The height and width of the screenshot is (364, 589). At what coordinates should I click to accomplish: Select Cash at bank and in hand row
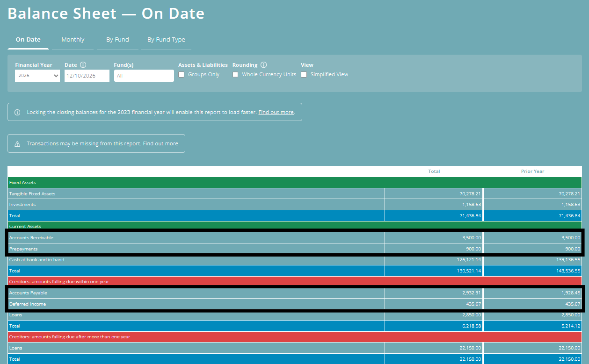(295, 260)
